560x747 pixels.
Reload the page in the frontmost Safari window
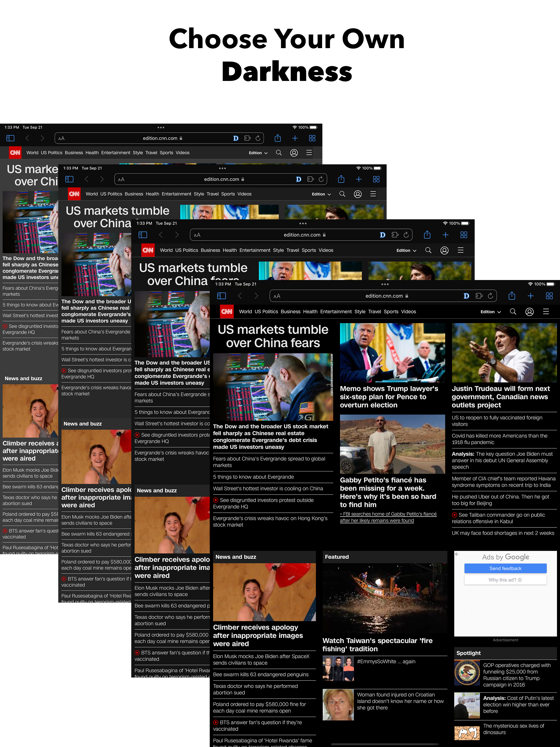tap(491, 296)
